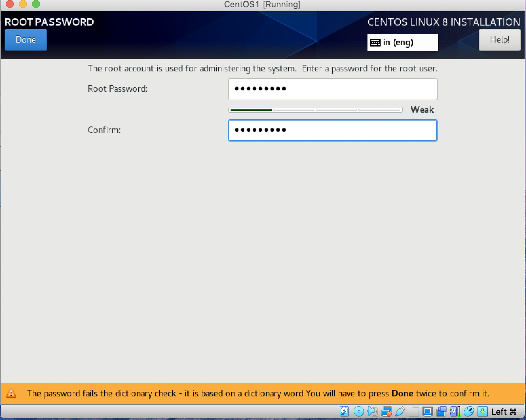The height and width of the screenshot is (420, 526).
Task: Click the video recording status icon
Action: (441, 411)
